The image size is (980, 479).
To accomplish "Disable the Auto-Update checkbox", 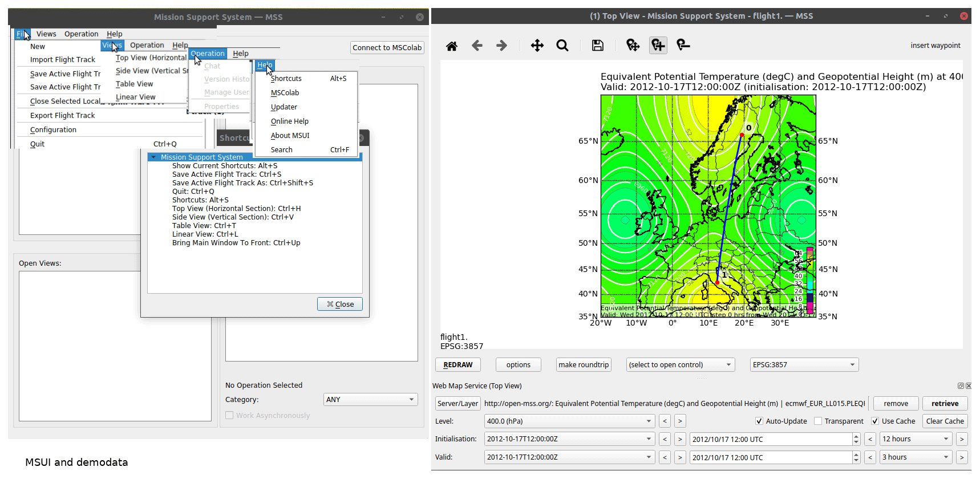I will point(759,421).
